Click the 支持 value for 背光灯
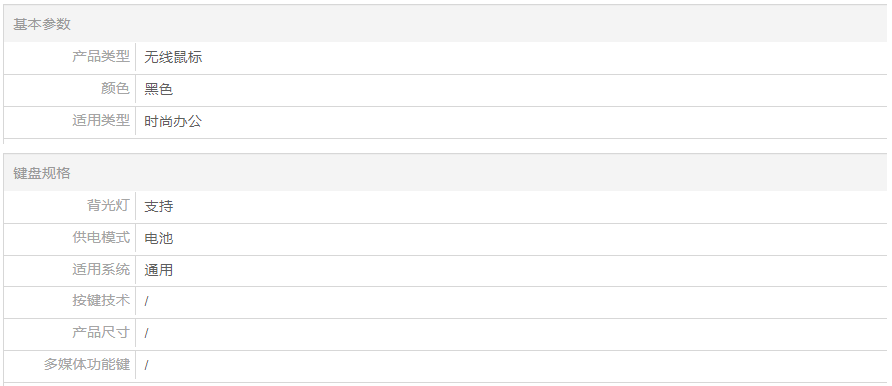892x386 pixels. pyautogui.click(x=159, y=206)
